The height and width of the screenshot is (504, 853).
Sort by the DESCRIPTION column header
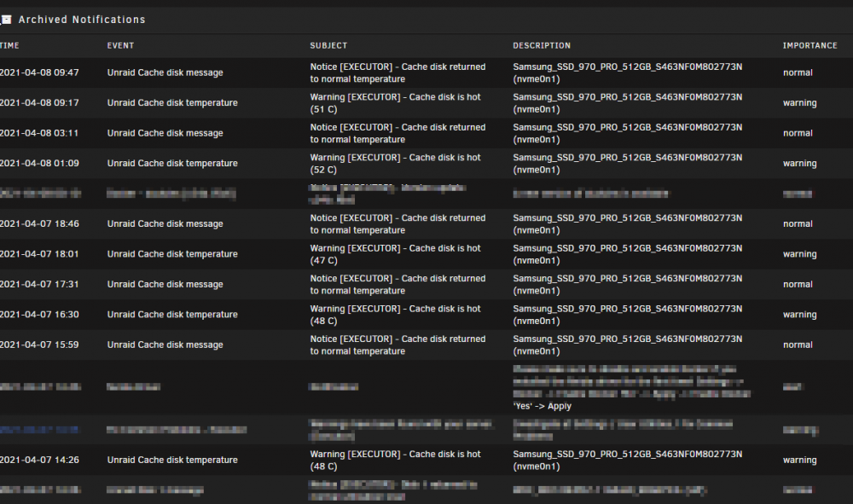coord(542,46)
